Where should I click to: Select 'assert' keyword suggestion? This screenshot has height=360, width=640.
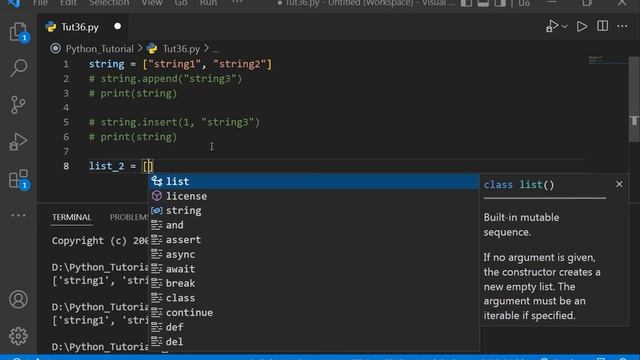point(313,240)
